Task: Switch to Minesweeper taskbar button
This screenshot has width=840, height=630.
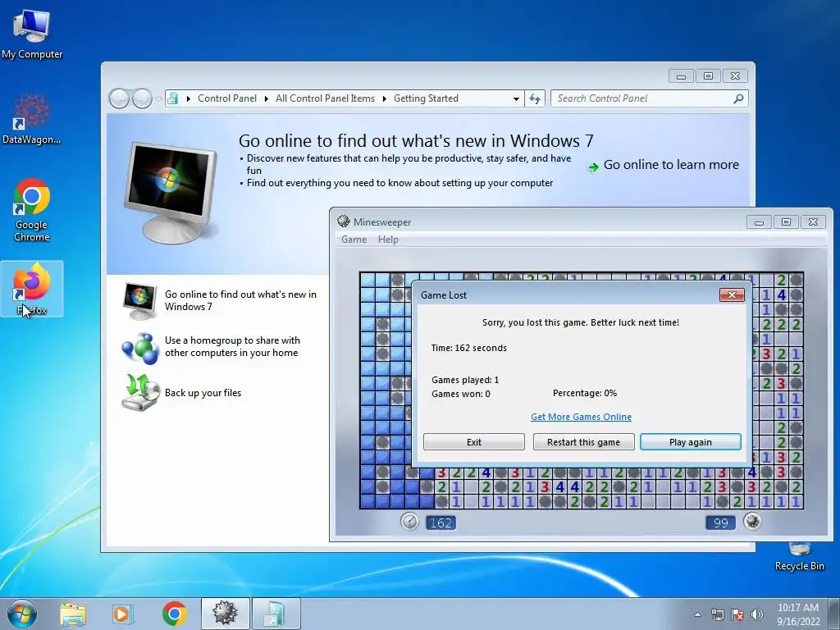Action: (x=225, y=614)
